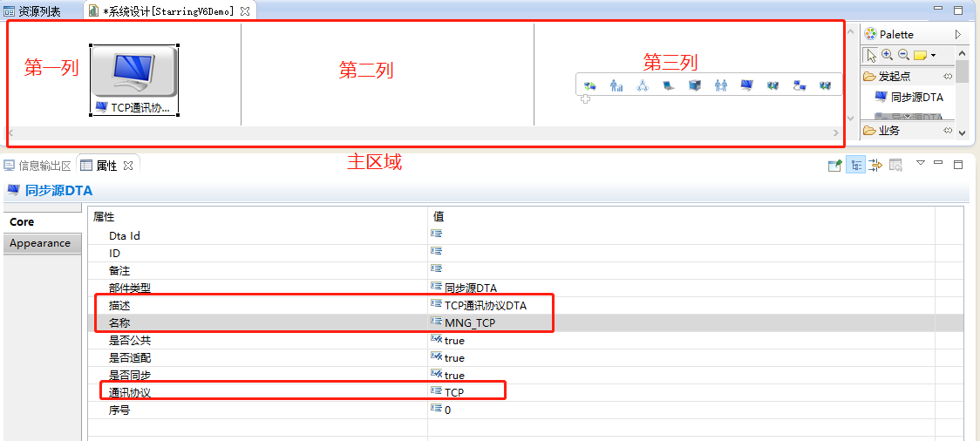Viewport: 980px width, 441px height.
Task: Edit the TCP通讯协议DTA value cell
Action: point(681,305)
